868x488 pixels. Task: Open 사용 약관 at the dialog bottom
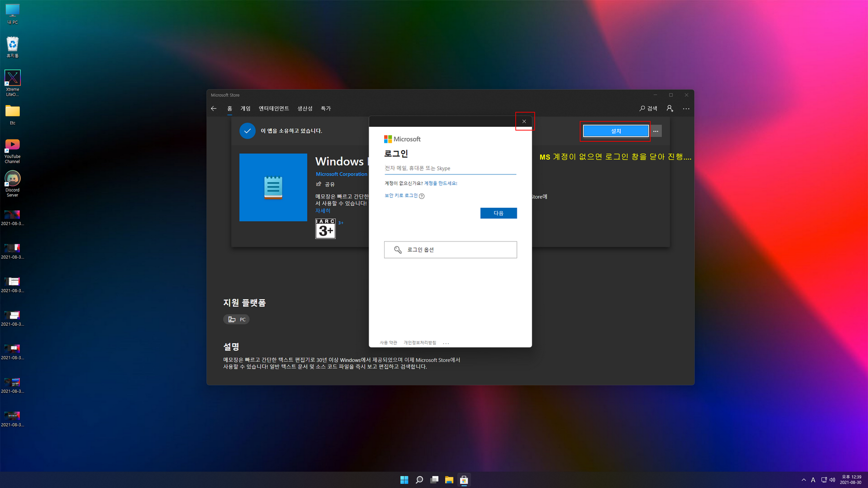coord(388,343)
